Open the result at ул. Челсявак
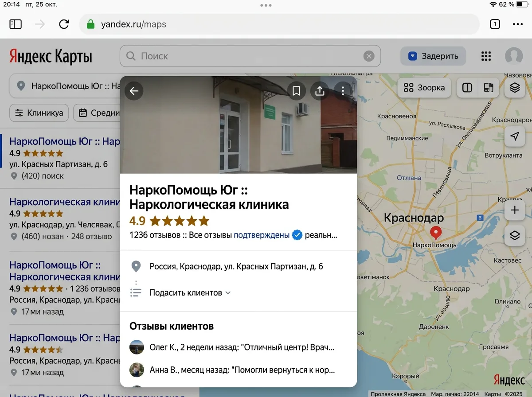The height and width of the screenshot is (397, 532). (60, 220)
